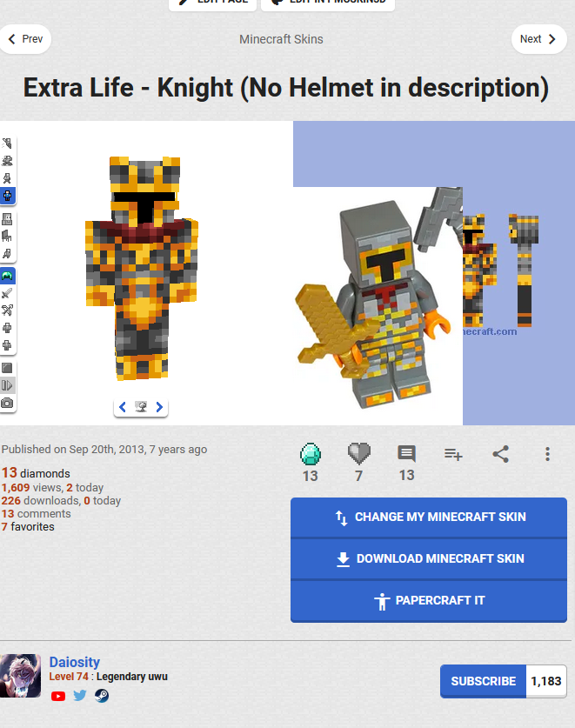The height and width of the screenshot is (728, 575).
Task: Toggle the pause/play animation icon
Action: point(7,385)
